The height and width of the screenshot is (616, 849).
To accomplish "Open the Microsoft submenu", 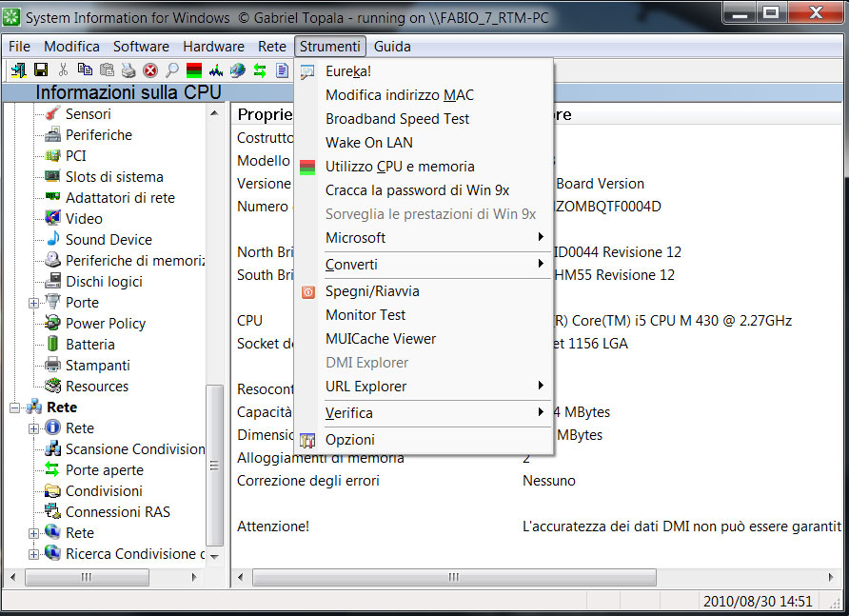I will pyautogui.click(x=424, y=238).
